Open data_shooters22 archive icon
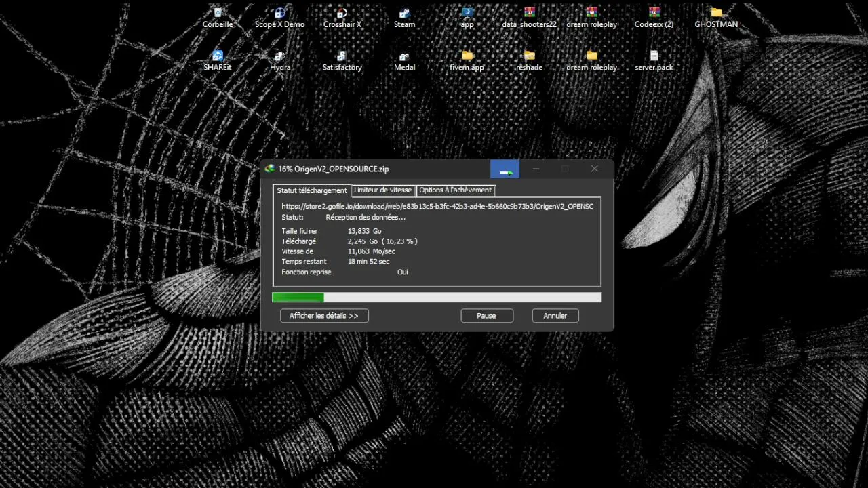Screen dimensions: 868x488 point(529,18)
